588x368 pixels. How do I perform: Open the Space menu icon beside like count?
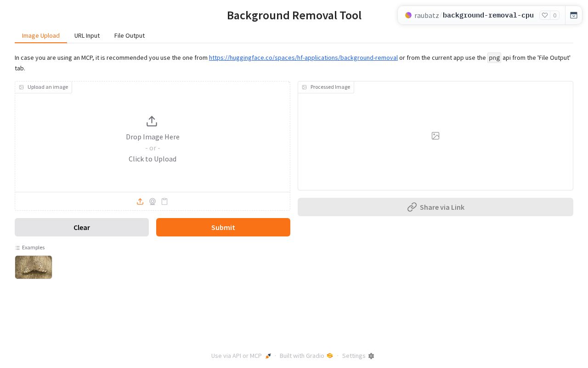pos(574,15)
